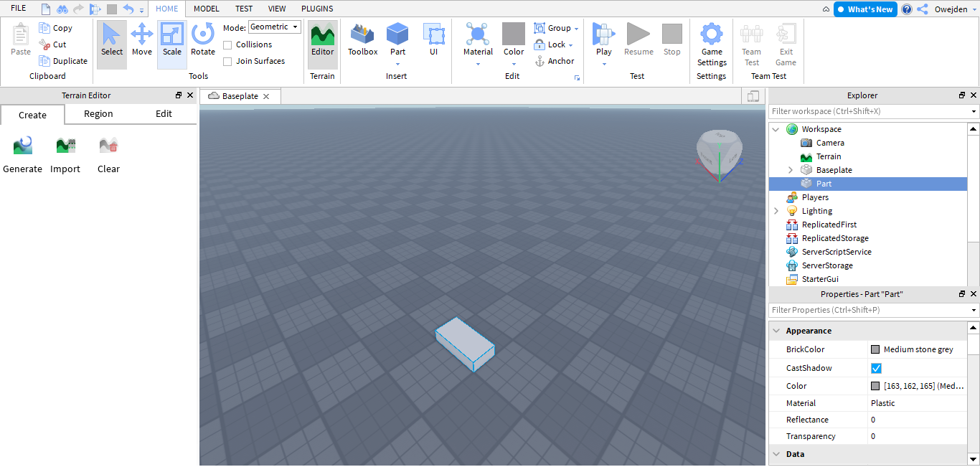Click the BrickColor swatch, Medium stone grey

pyautogui.click(x=875, y=349)
